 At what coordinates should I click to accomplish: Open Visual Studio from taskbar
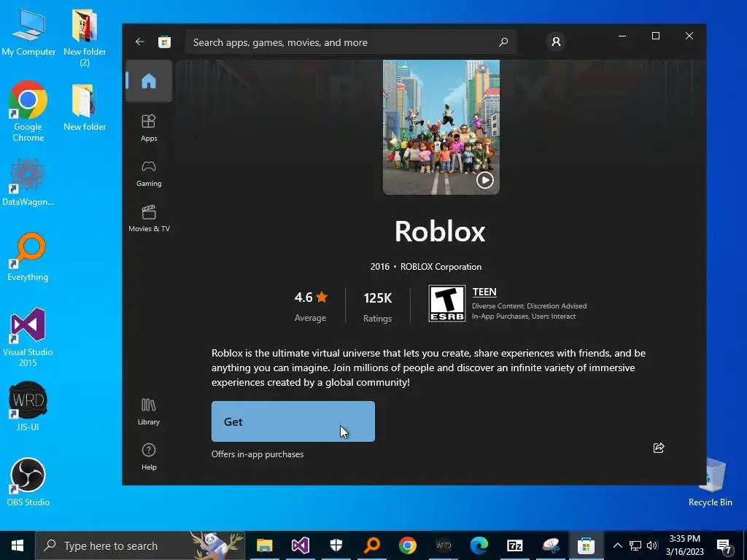[301, 545]
